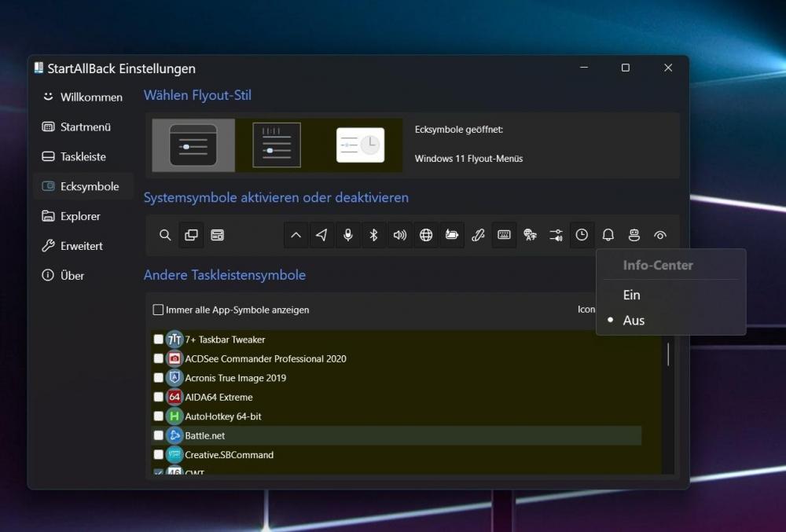Select the first flyout style thumbnail

193,145
